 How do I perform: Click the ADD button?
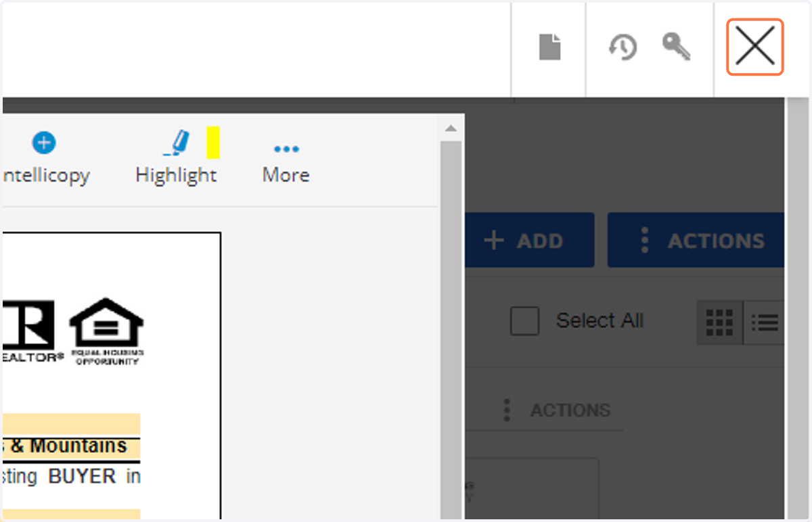tap(530, 241)
